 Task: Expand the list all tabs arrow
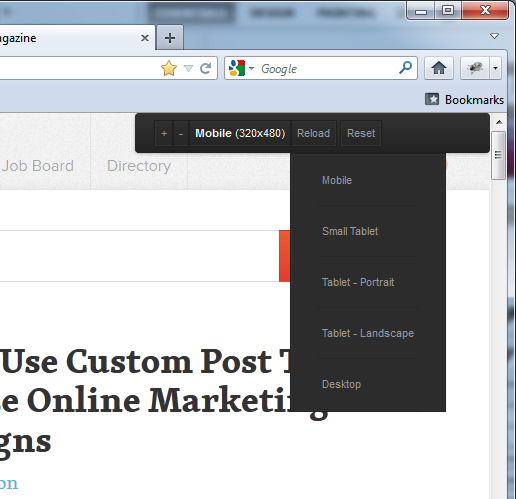(494, 36)
